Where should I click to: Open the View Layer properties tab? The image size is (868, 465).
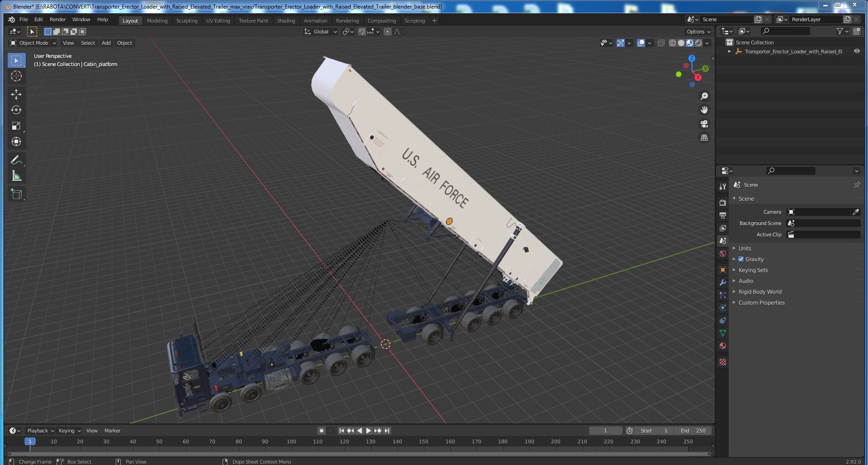pos(723,228)
